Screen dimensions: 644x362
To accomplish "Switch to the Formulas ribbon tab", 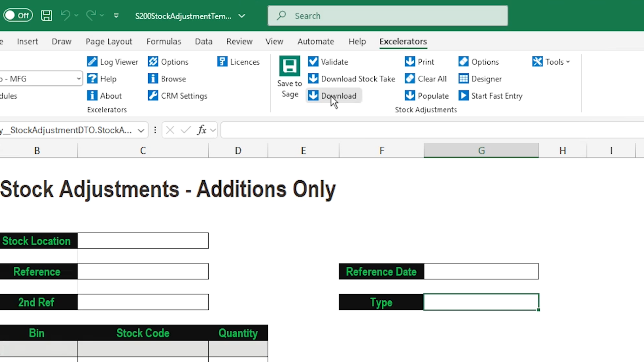I will click(164, 41).
